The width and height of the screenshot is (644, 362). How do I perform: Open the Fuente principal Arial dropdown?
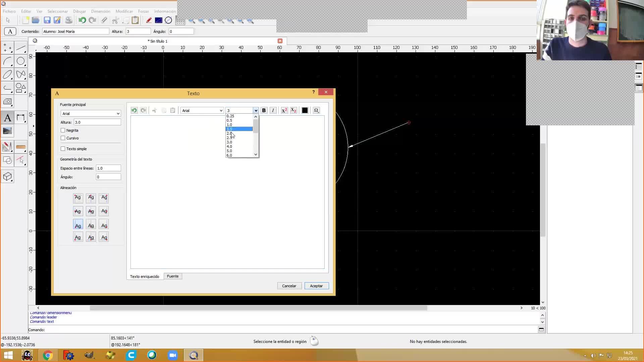[x=91, y=114]
